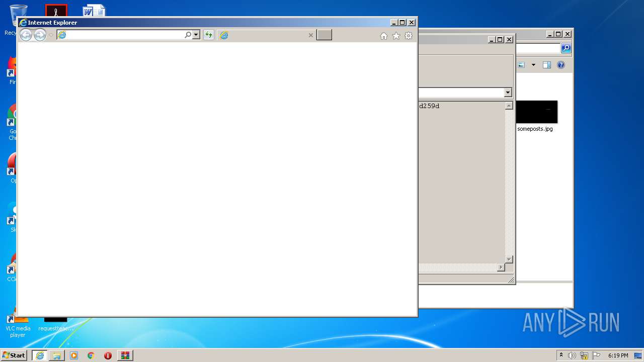Click the scroll down arrow in middle window
The height and width of the screenshot is (362, 644).
[509, 259]
